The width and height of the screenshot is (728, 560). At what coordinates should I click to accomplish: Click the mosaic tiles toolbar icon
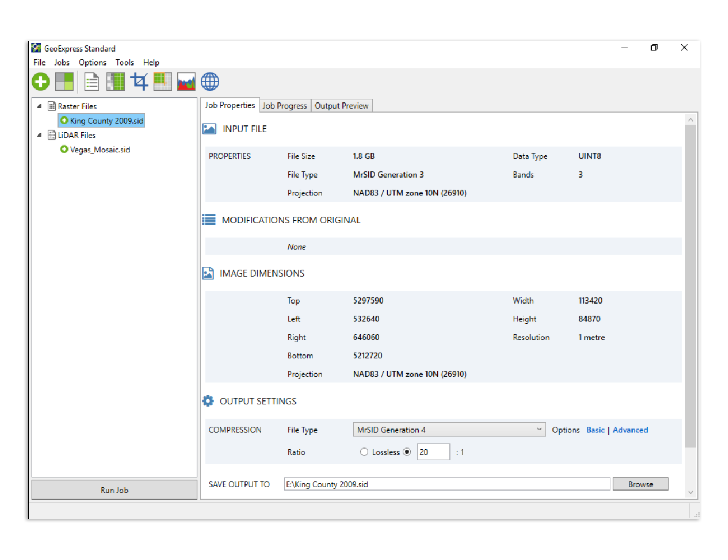[x=64, y=82]
